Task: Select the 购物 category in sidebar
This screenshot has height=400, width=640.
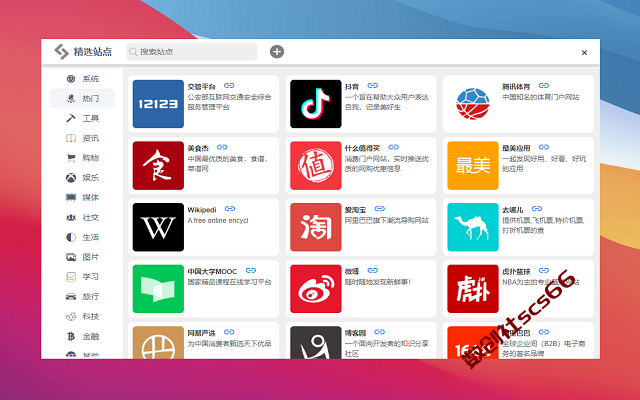Action: point(82,158)
